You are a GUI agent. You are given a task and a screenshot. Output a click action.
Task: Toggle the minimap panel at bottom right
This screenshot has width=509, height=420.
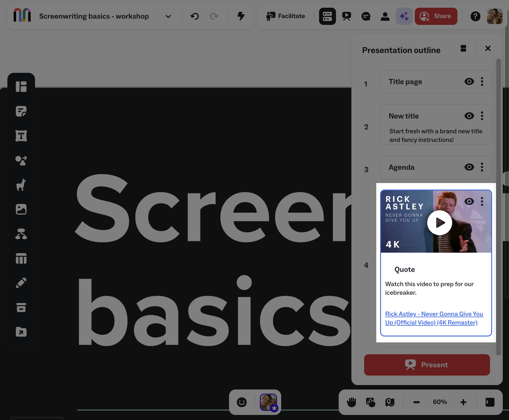tap(490, 402)
